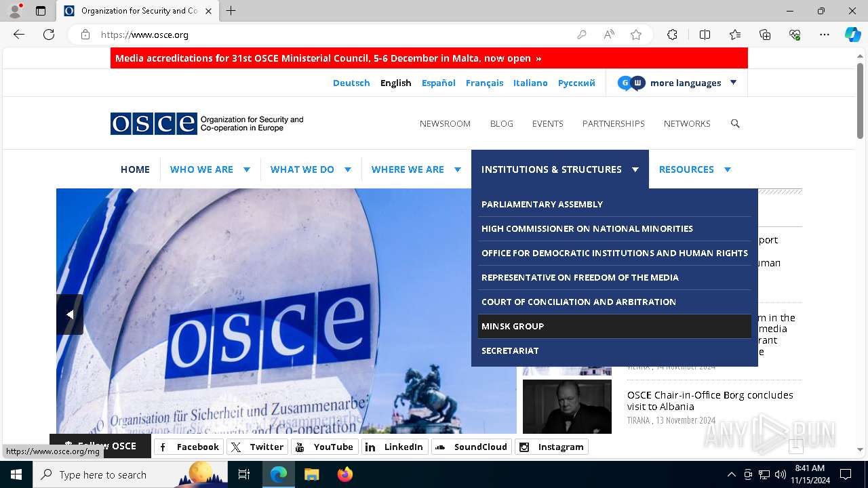This screenshot has width=868, height=488.
Task: Switch site language to Italiano
Action: coord(530,83)
